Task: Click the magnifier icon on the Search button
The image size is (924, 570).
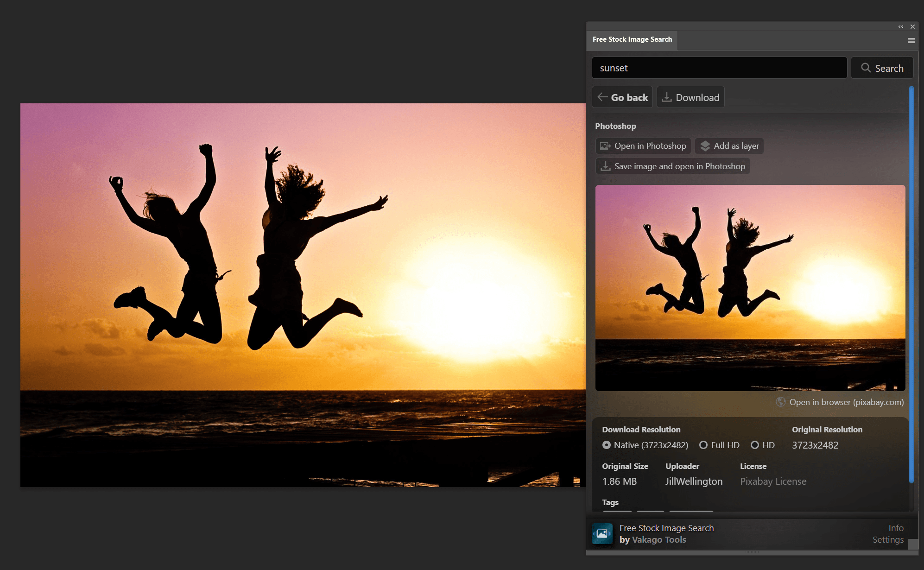Action: point(866,68)
